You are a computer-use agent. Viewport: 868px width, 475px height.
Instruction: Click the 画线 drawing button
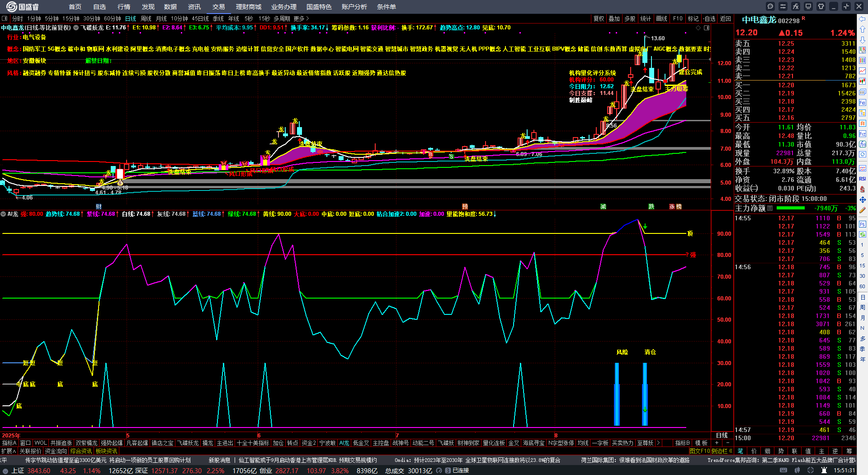tap(662, 19)
